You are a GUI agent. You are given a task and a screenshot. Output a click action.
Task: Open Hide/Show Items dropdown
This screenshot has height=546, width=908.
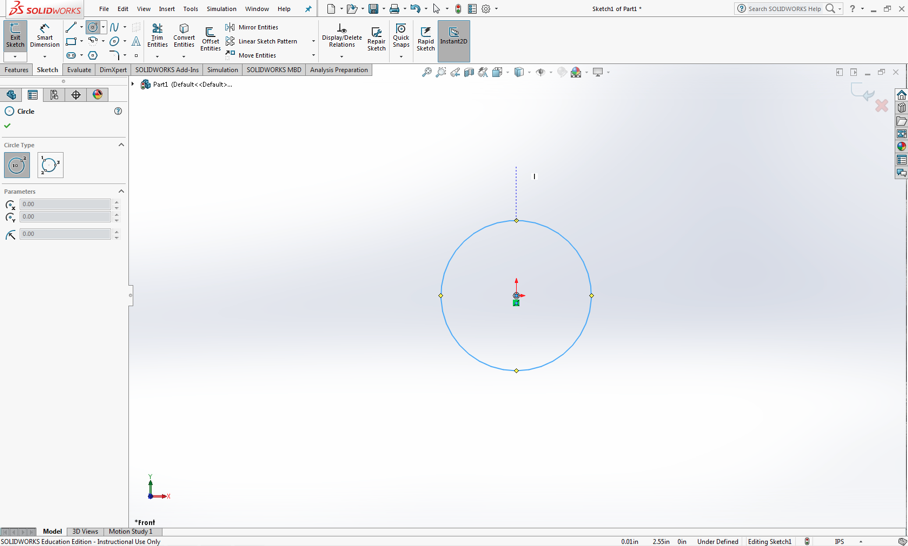(x=549, y=72)
